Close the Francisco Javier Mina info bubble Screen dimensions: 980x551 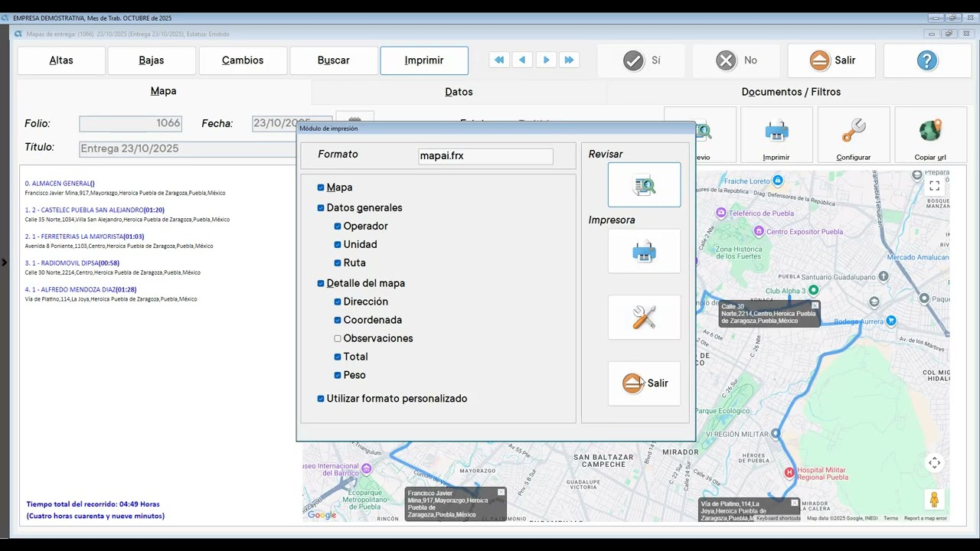pos(501,492)
